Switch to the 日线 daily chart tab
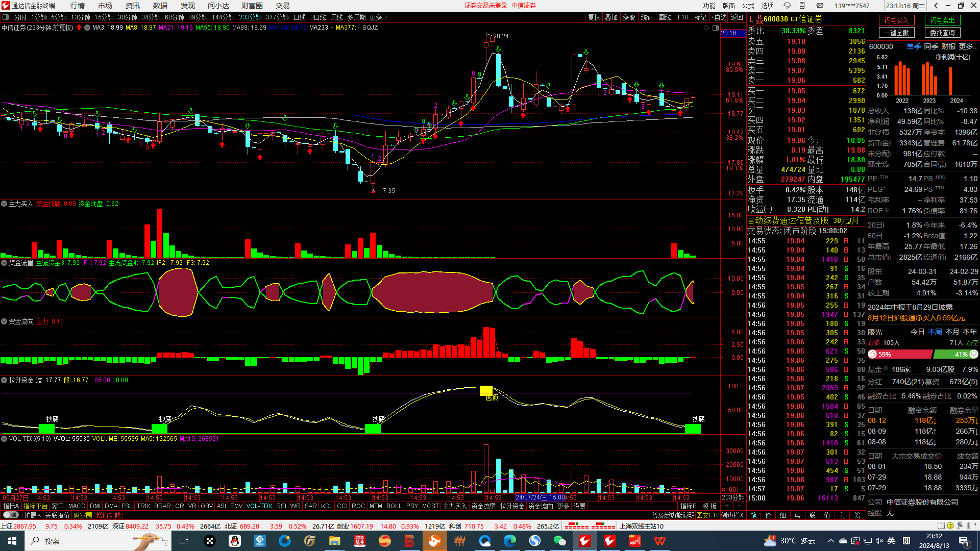This screenshot has width=980, height=551. pos(300,17)
